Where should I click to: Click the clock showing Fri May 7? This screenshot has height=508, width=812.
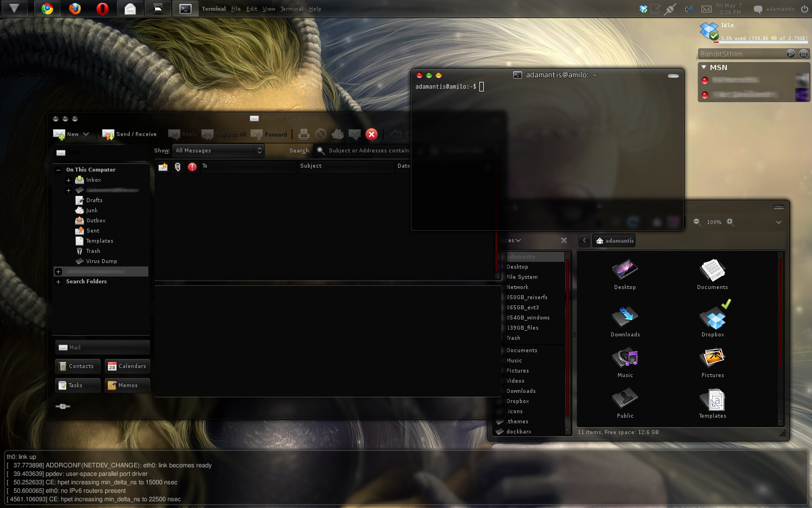[729, 9]
